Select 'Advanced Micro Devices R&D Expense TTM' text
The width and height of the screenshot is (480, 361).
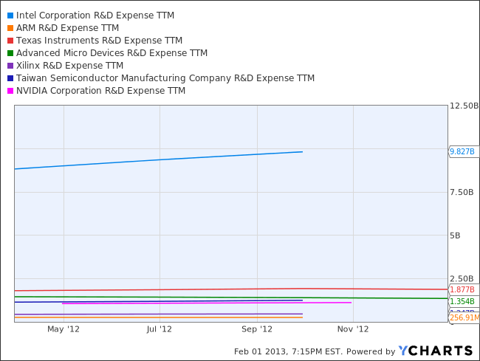coord(112,53)
